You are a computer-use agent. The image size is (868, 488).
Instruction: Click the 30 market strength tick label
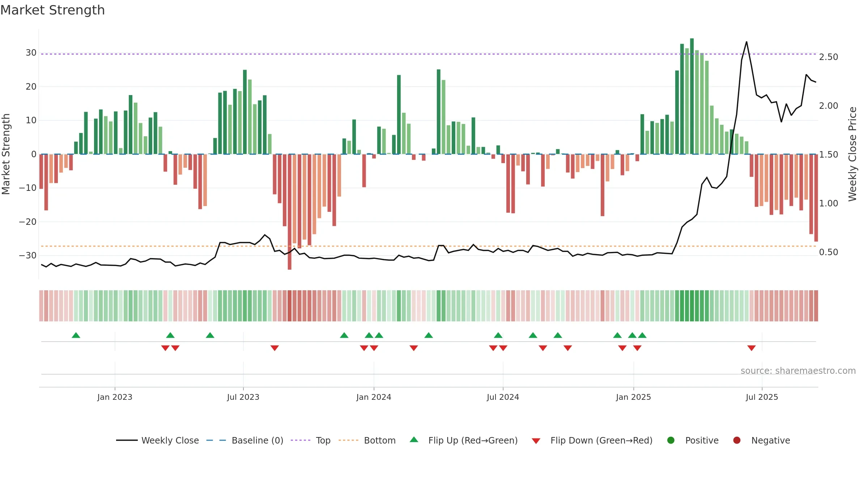pos(31,52)
